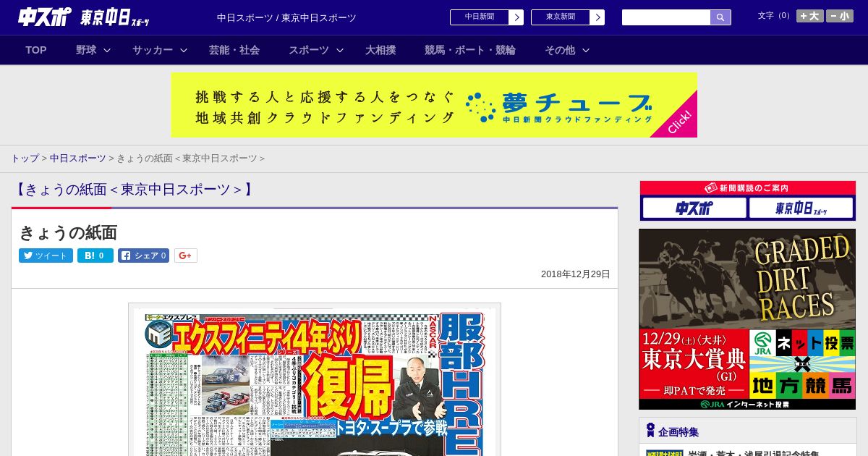Open 芸能・社会 navigation item

click(x=234, y=50)
